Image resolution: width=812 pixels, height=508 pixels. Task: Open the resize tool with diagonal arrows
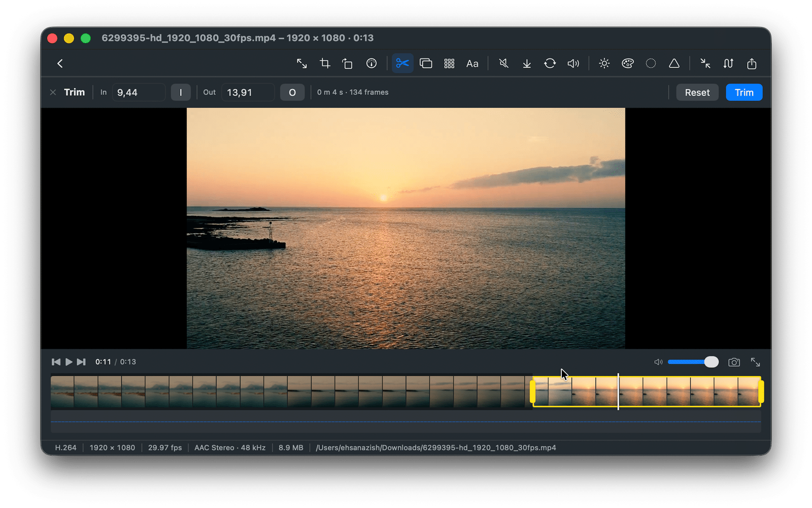point(301,63)
